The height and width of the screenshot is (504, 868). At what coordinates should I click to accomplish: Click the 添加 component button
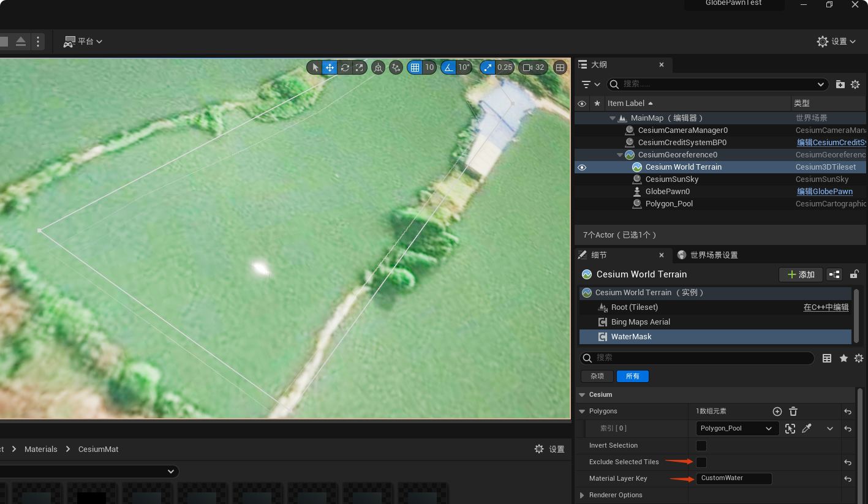point(801,275)
